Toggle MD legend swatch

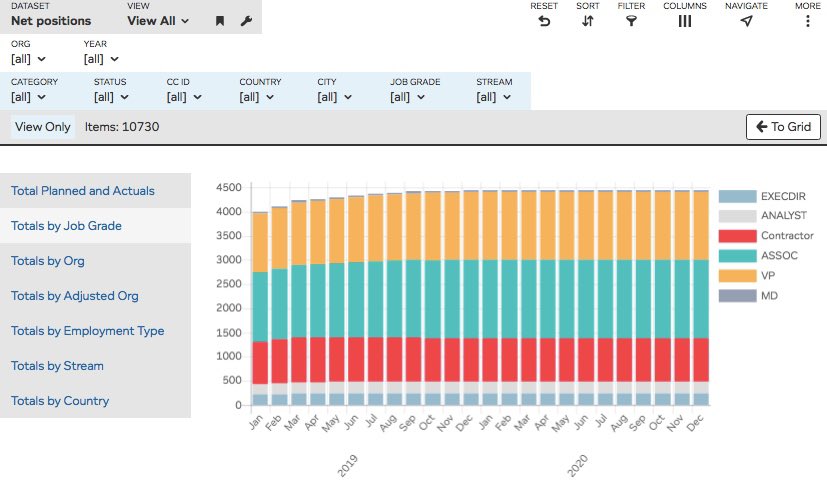(x=737, y=296)
